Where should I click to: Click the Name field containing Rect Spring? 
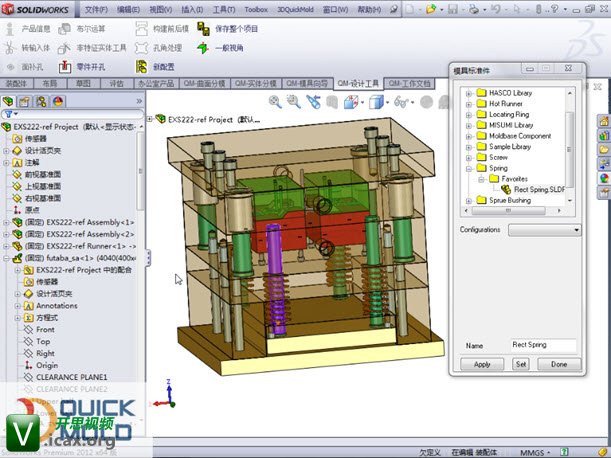[x=544, y=345]
